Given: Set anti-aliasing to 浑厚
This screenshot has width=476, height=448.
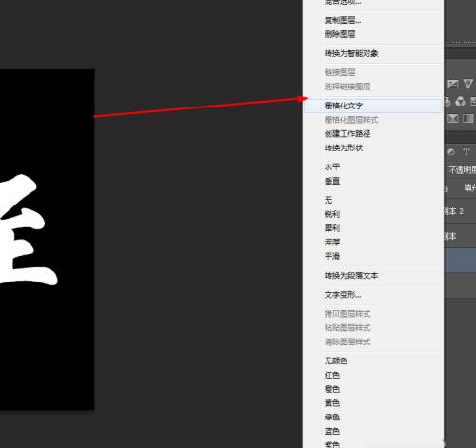Looking at the screenshot, I should (332, 242).
